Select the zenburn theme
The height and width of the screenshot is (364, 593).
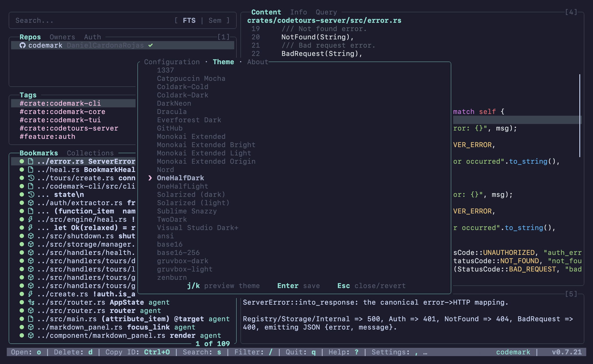coord(172,277)
